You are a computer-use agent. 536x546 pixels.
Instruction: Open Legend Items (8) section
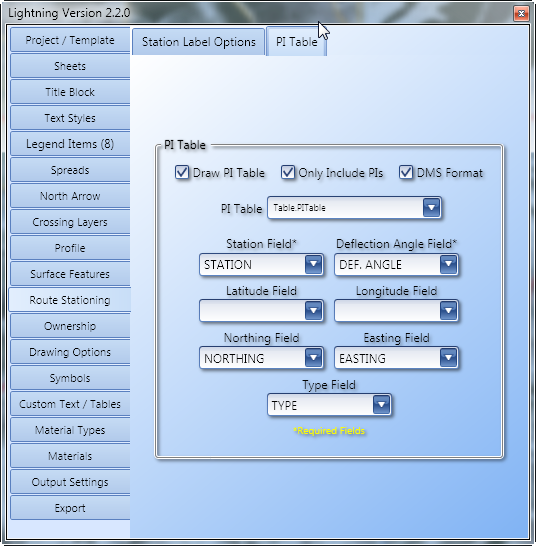click(x=70, y=144)
